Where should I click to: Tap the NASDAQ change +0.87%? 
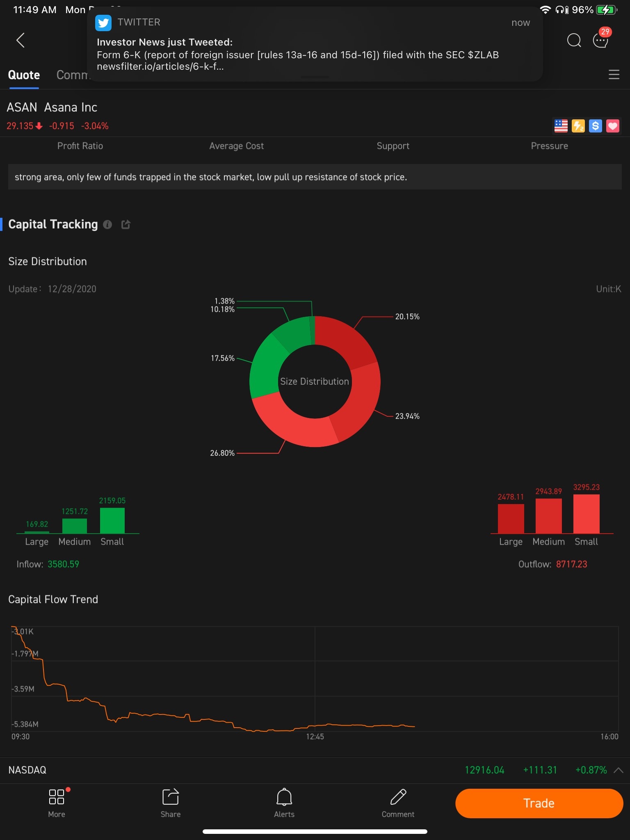[591, 770]
